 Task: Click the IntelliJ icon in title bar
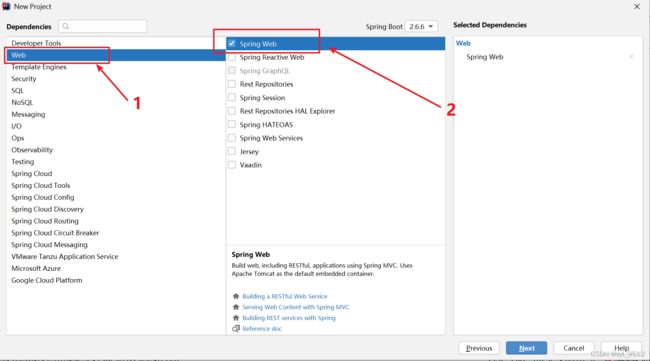pos(6,7)
